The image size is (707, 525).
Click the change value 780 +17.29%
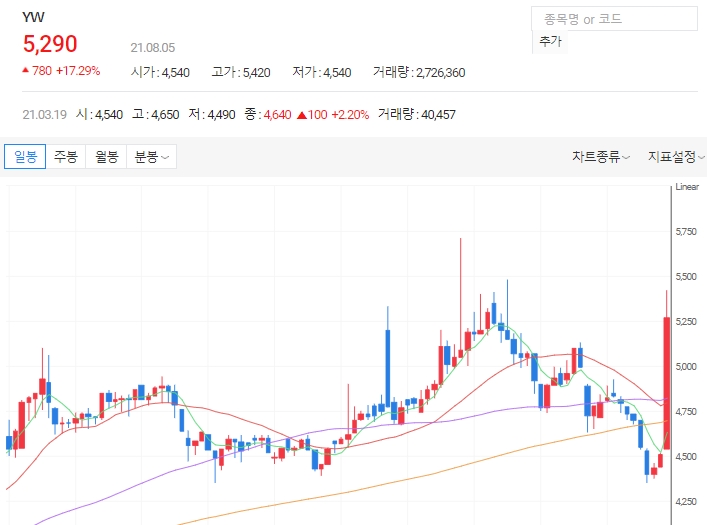tap(61, 71)
